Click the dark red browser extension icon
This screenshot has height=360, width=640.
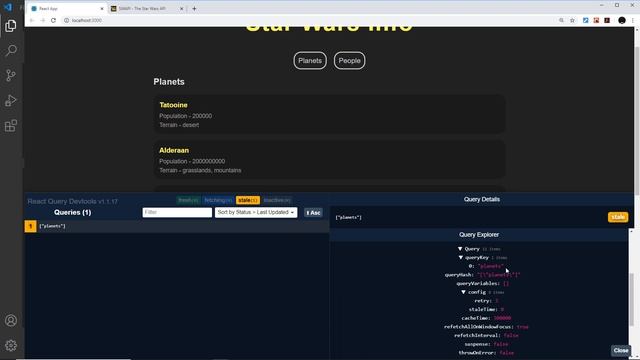607,20
